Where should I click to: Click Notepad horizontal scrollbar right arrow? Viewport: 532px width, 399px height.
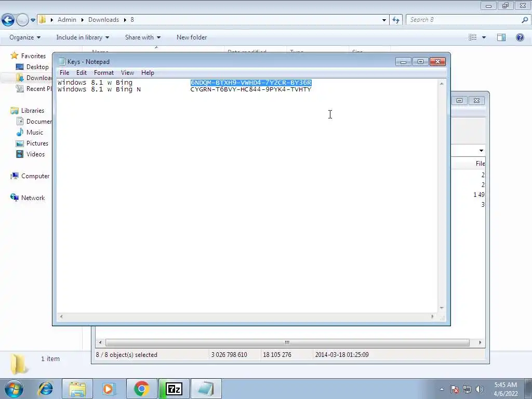[432, 316]
